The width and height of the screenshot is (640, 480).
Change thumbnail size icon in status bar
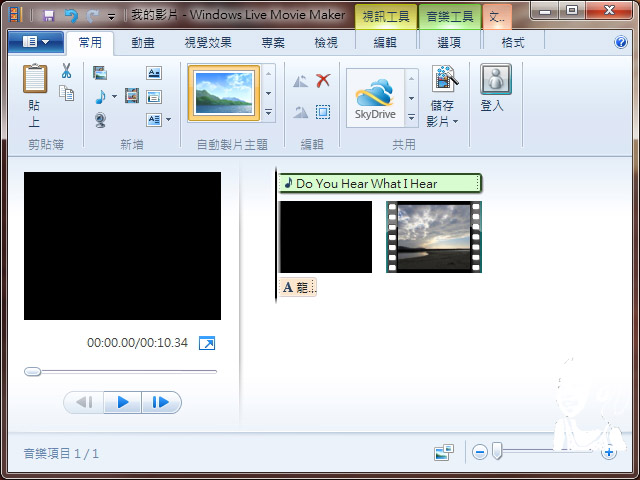tap(444, 452)
